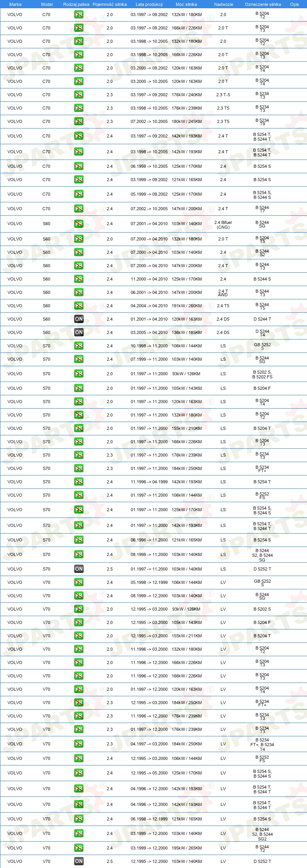Select the '12.1995 -> 05.2000' production years cell
Image resolution: width=307 pixels, height=868 pixels.
(x=149, y=773)
